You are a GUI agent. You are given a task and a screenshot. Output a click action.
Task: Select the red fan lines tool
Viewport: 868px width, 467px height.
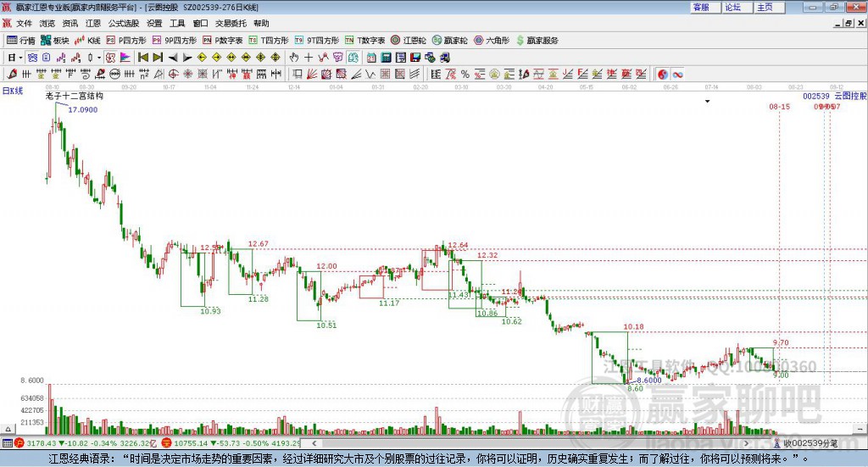coord(312,74)
